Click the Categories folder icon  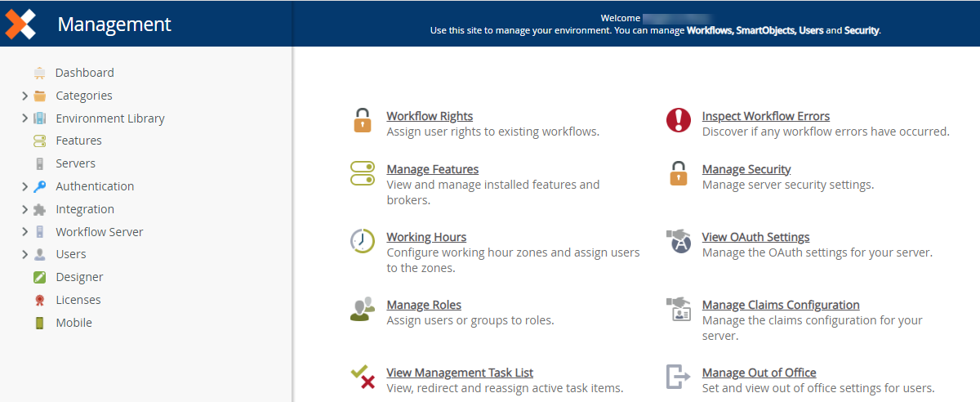[x=40, y=96]
